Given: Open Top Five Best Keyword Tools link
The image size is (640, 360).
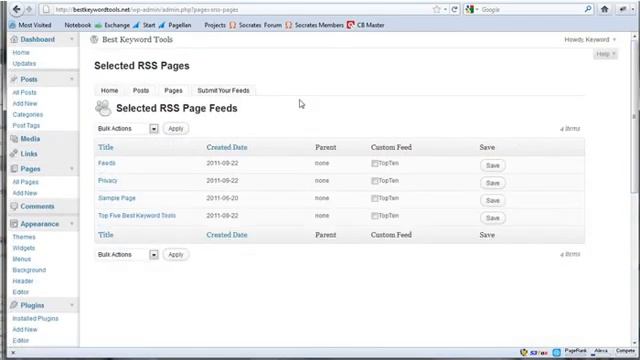Looking at the screenshot, I should coord(137,216).
